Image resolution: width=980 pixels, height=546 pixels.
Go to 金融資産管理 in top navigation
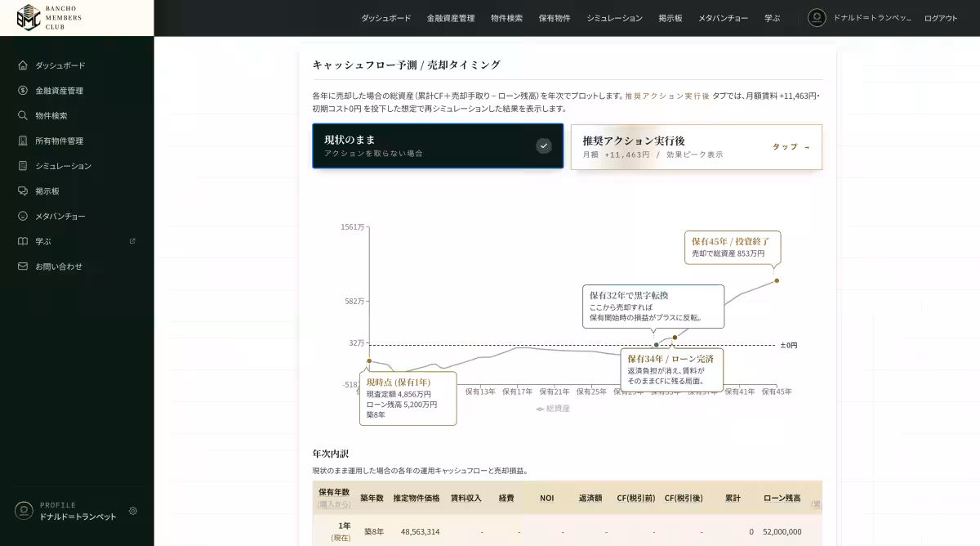point(451,18)
